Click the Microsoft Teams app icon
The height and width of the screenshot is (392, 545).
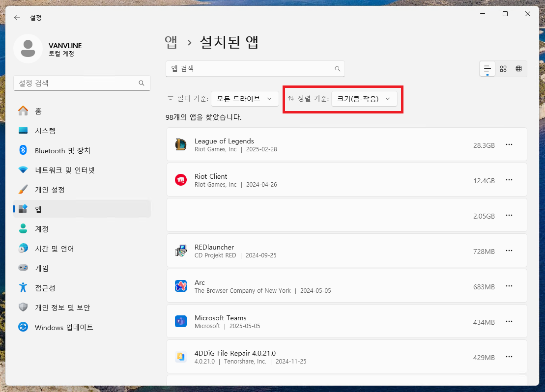point(181,321)
